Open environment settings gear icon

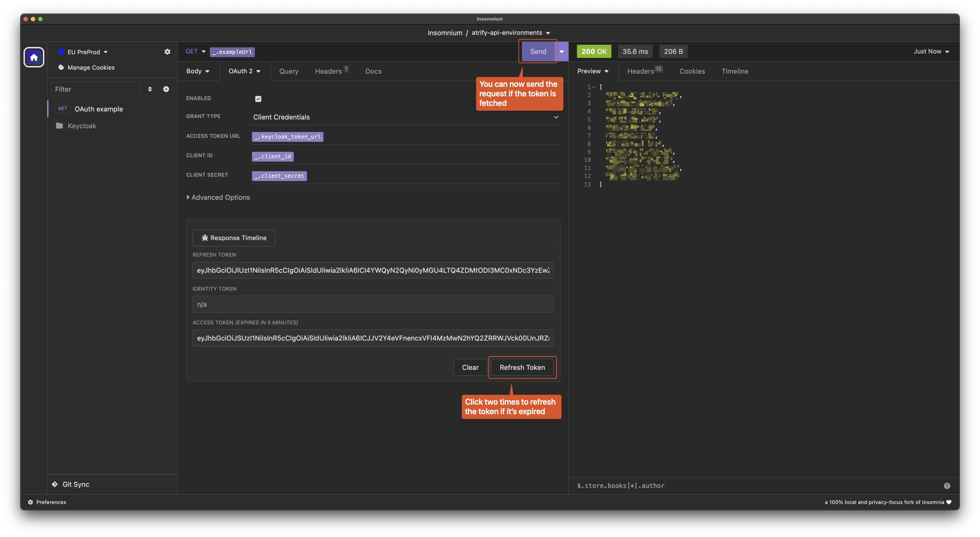pyautogui.click(x=167, y=52)
